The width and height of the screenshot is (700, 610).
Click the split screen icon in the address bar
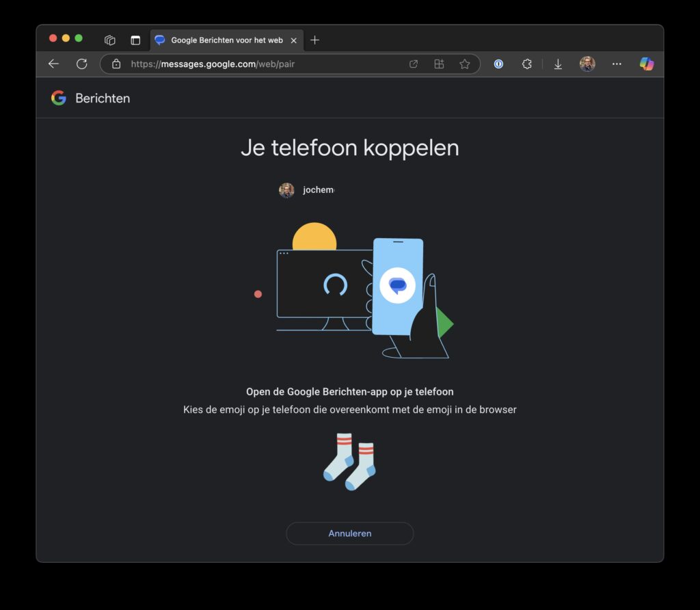[x=439, y=64]
